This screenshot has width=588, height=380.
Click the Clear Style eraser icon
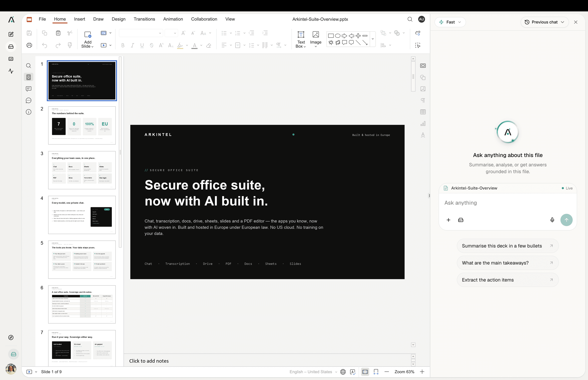click(209, 45)
